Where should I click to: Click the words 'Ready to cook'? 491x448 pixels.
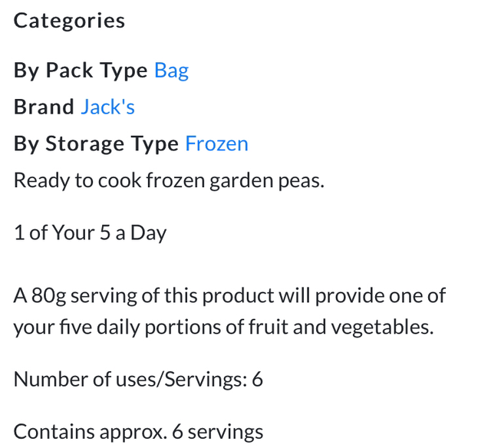click(x=60, y=181)
